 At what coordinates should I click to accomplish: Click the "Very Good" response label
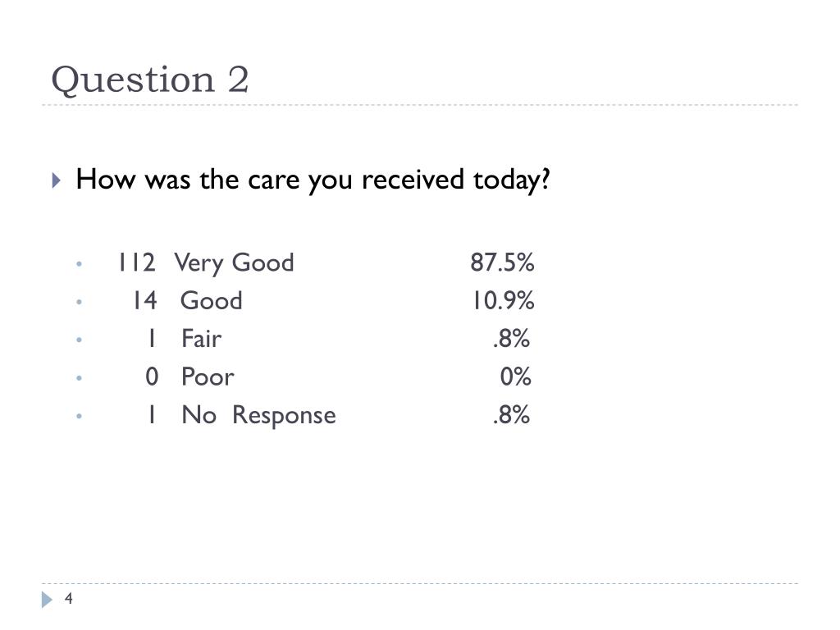pos(234,263)
